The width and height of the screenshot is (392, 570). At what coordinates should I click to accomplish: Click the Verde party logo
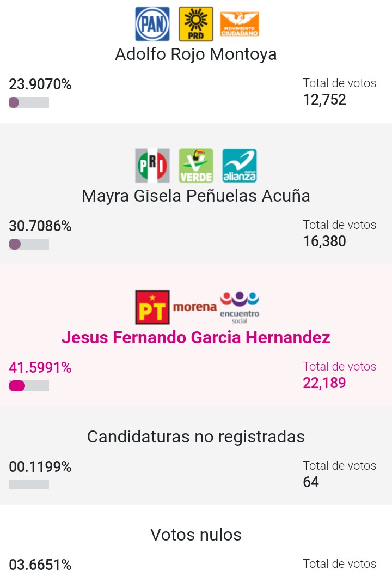click(196, 166)
